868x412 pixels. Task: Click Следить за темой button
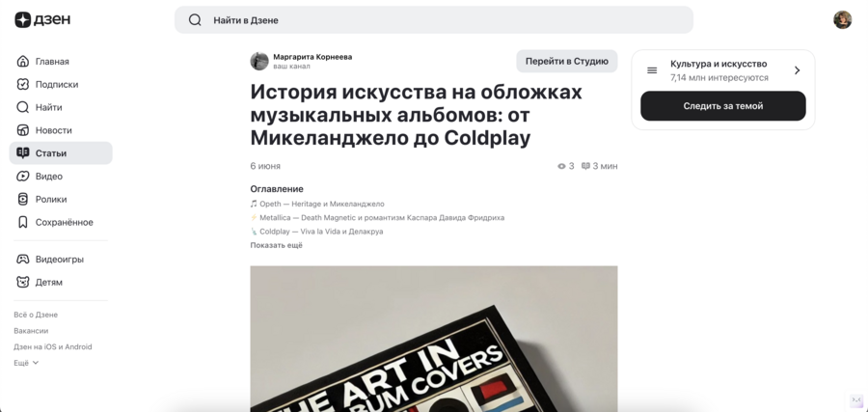pos(723,106)
